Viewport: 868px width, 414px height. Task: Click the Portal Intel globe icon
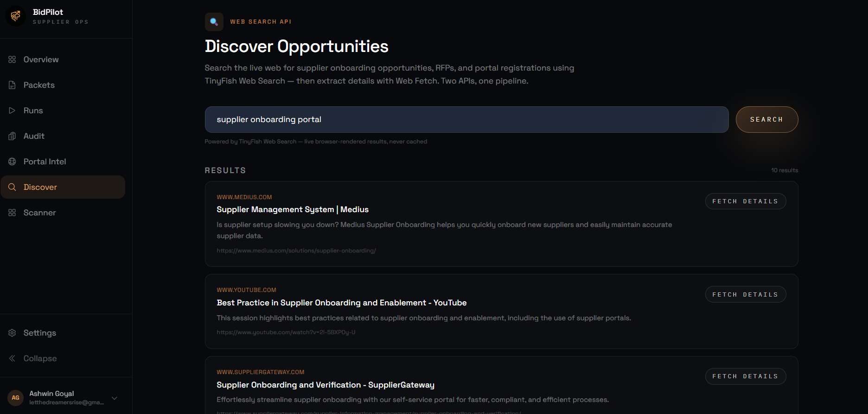[12, 162]
